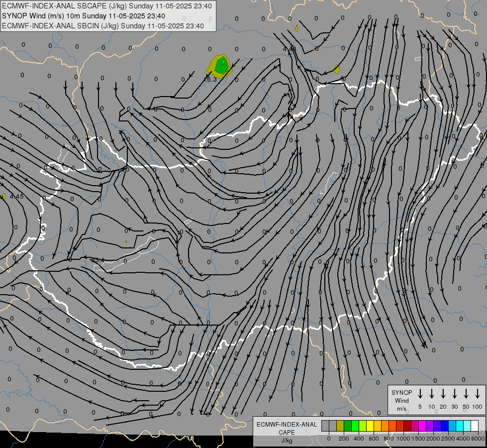Click the SBCIN title line in header
This screenshot has width=487, height=448.
click(x=103, y=26)
